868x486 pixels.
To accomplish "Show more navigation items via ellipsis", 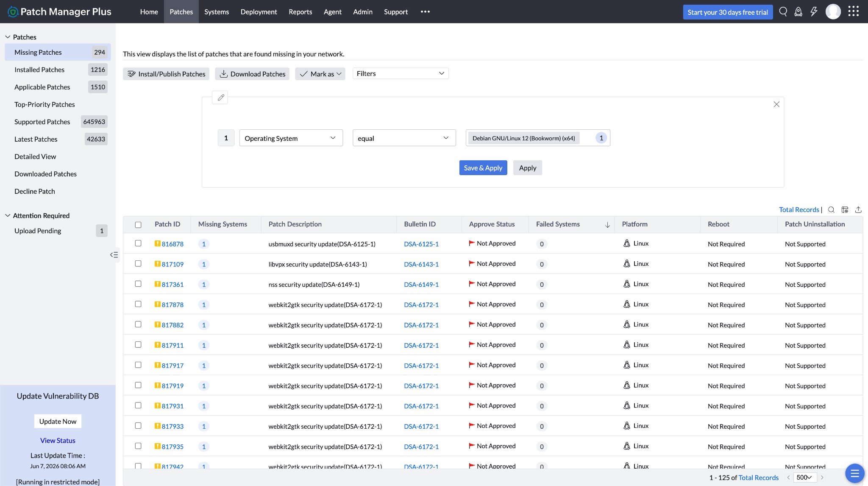I will (425, 12).
